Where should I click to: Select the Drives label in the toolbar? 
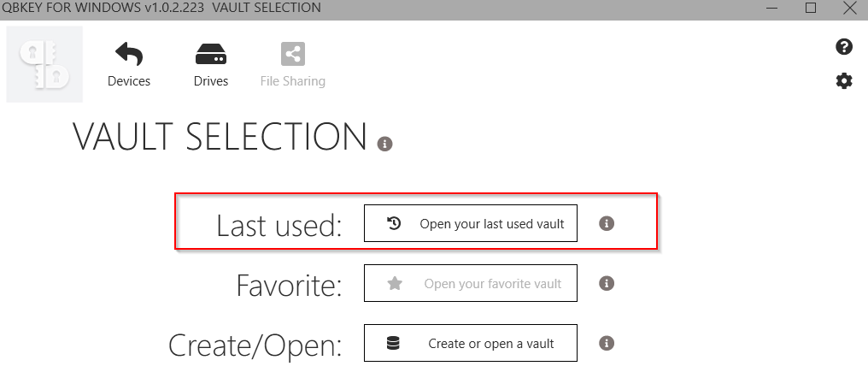[x=211, y=81]
